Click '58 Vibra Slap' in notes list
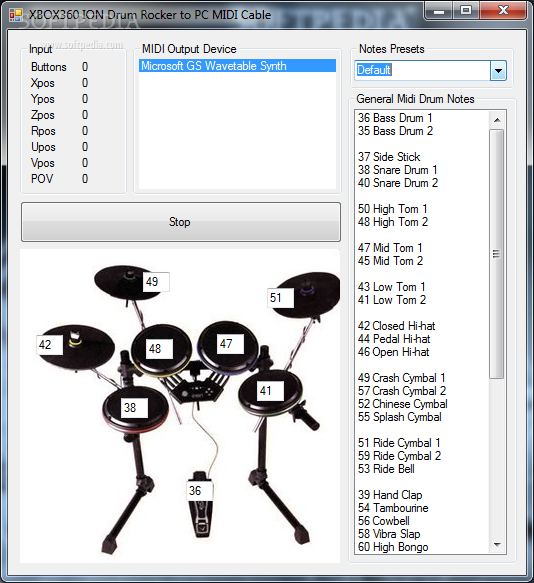Viewport: 534px width, 583px height. (x=389, y=534)
